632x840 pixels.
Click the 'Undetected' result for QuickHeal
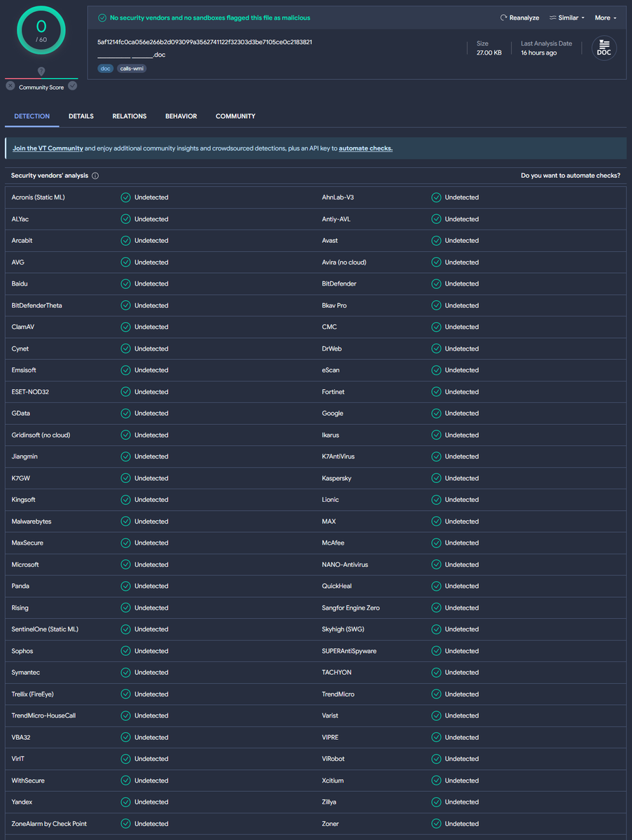point(461,586)
